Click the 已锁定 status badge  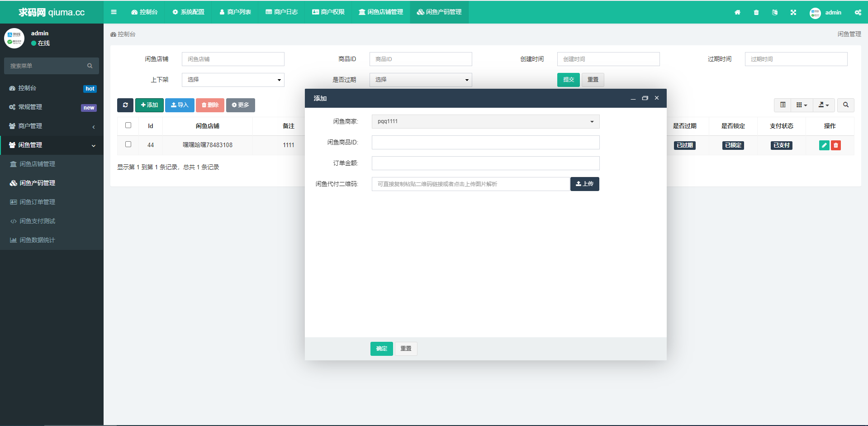click(733, 145)
